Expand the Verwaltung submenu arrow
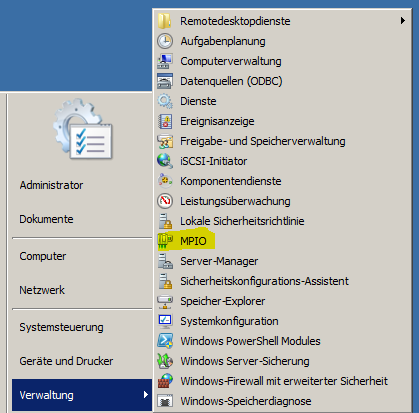This screenshot has height=413, width=419. click(145, 395)
